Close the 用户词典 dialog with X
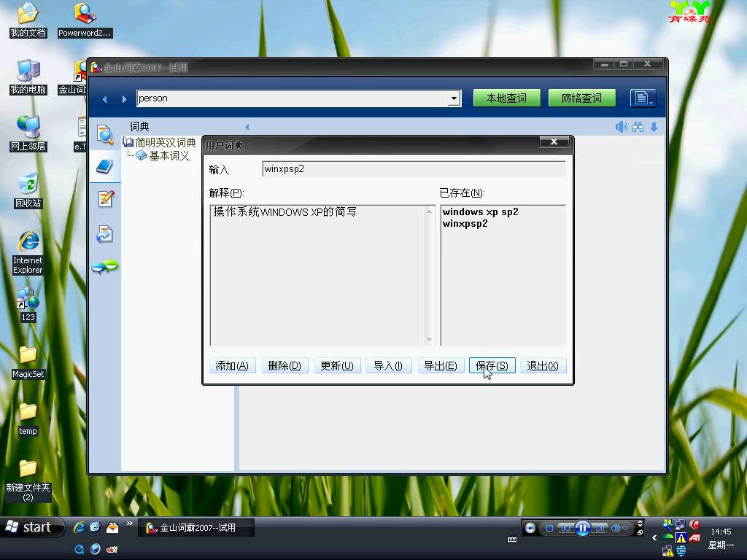The image size is (747, 560). coord(554,142)
